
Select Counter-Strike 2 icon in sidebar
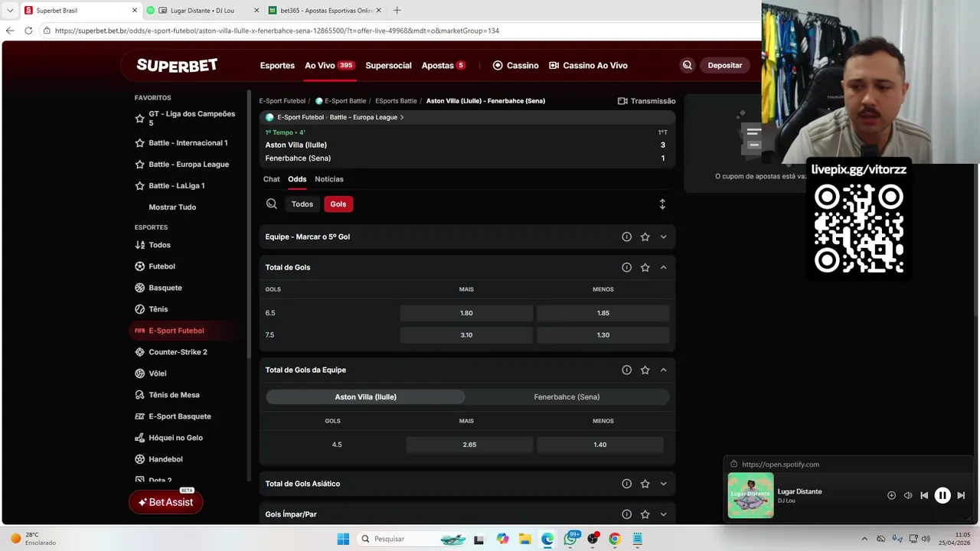click(x=139, y=352)
